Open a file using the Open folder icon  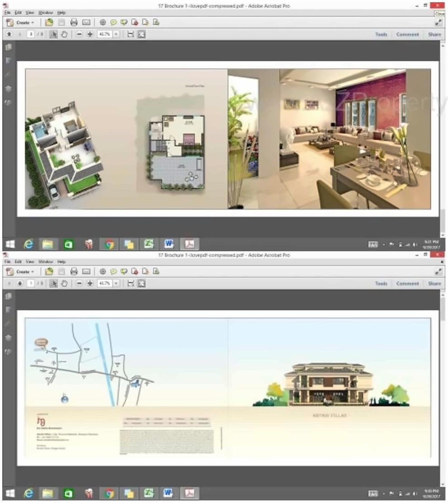click(48, 22)
